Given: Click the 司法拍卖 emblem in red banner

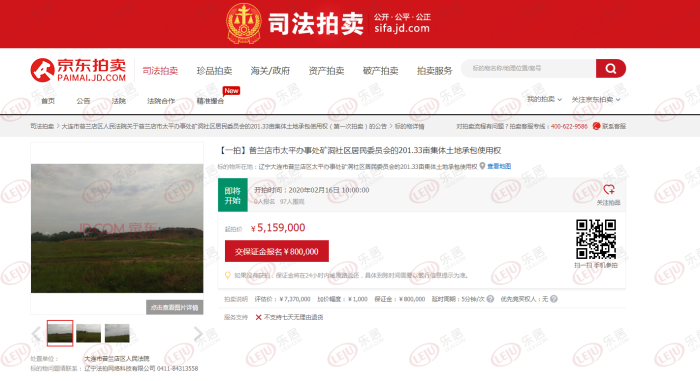Looking at the screenshot, I should [x=244, y=23].
